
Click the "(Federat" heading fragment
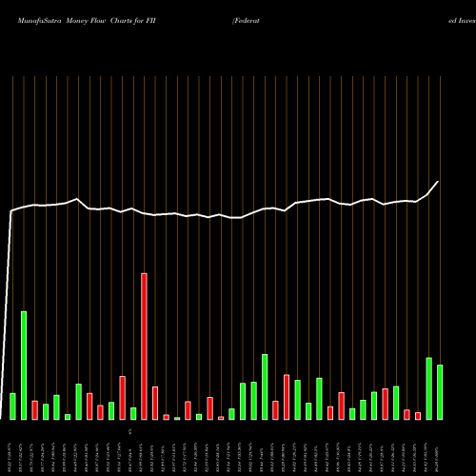pyautogui.click(x=246, y=21)
